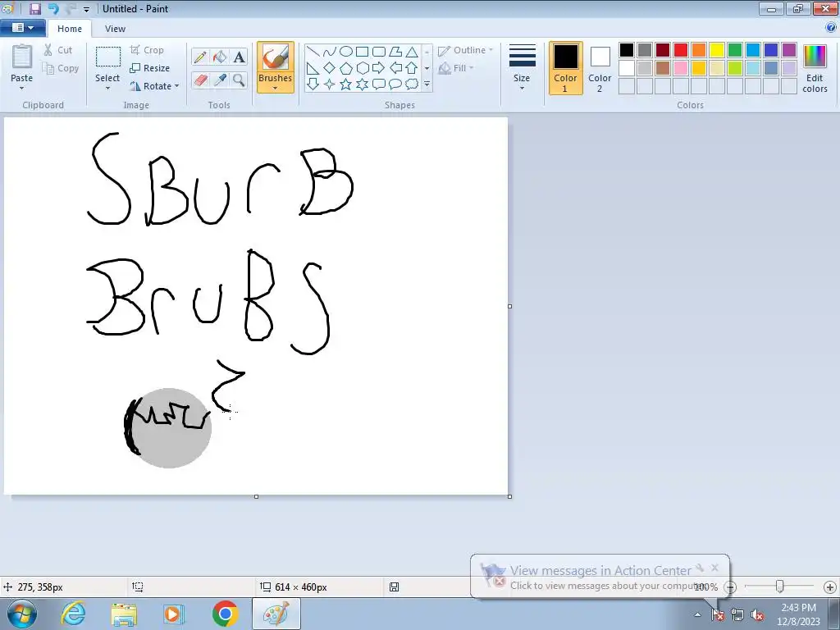Select the Pencil tool
This screenshot has height=630, width=840.
[x=200, y=57]
